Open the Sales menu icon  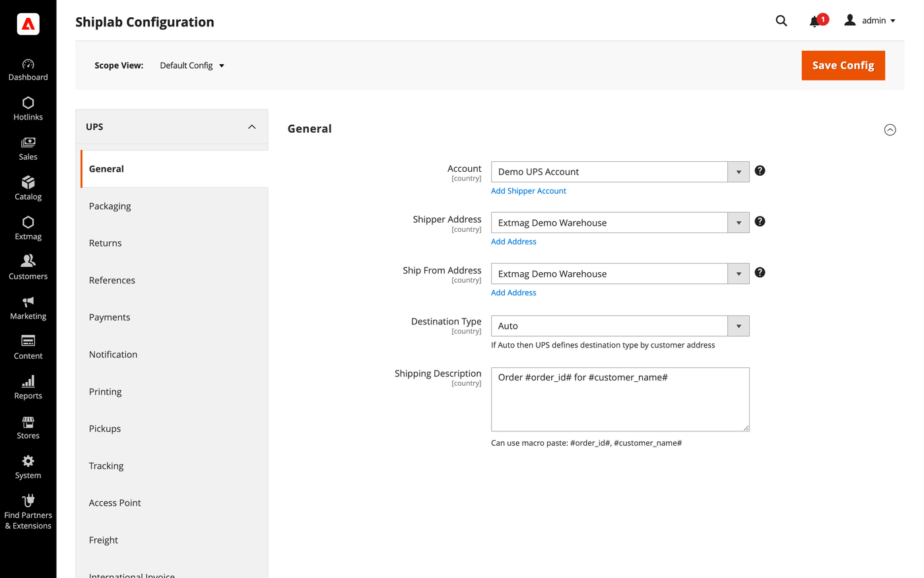tap(28, 143)
